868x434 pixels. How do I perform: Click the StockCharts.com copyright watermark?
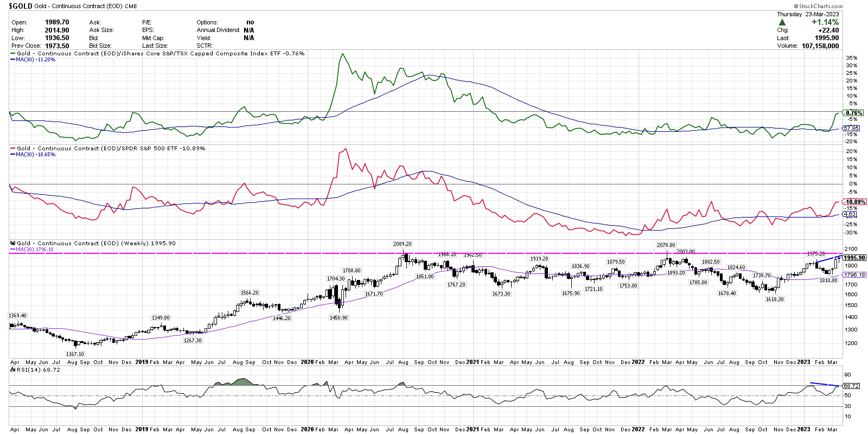[818, 6]
